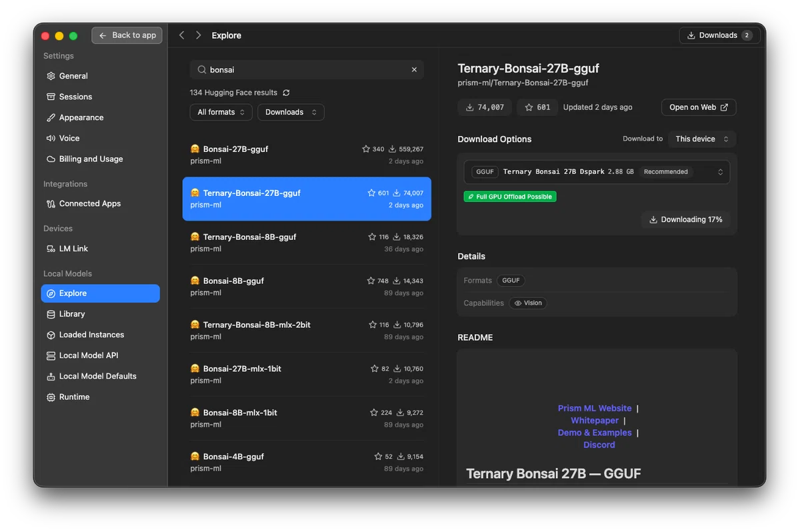Click the 601 stars badge
The height and width of the screenshot is (532, 800).
click(x=537, y=107)
